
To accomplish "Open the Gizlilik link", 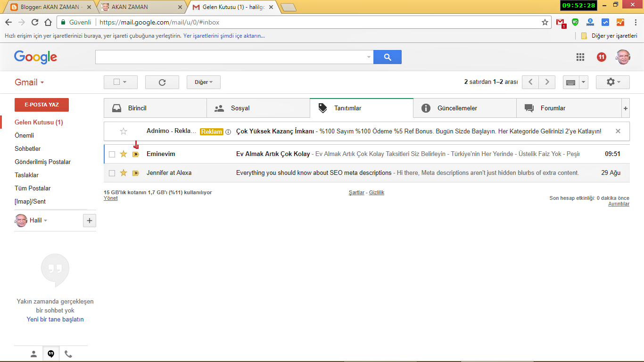I will [377, 193].
